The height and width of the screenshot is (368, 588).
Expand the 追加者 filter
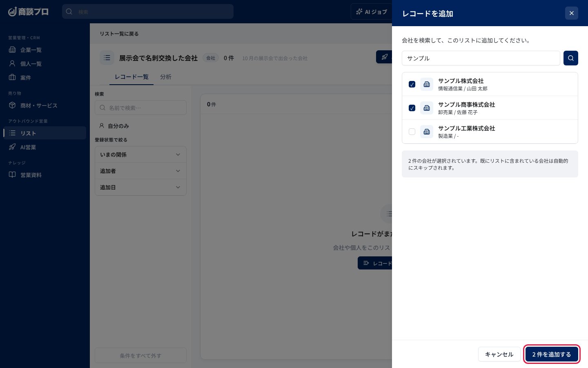[x=140, y=171]
